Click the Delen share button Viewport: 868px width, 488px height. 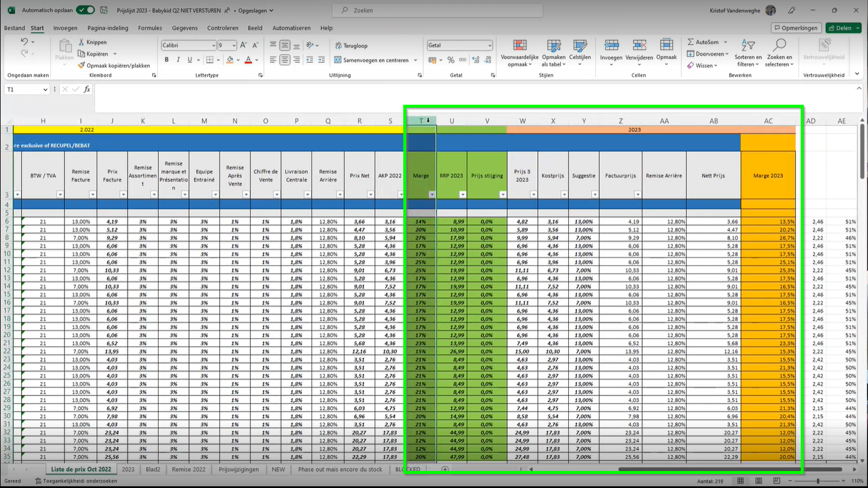[x=843, y=28]
